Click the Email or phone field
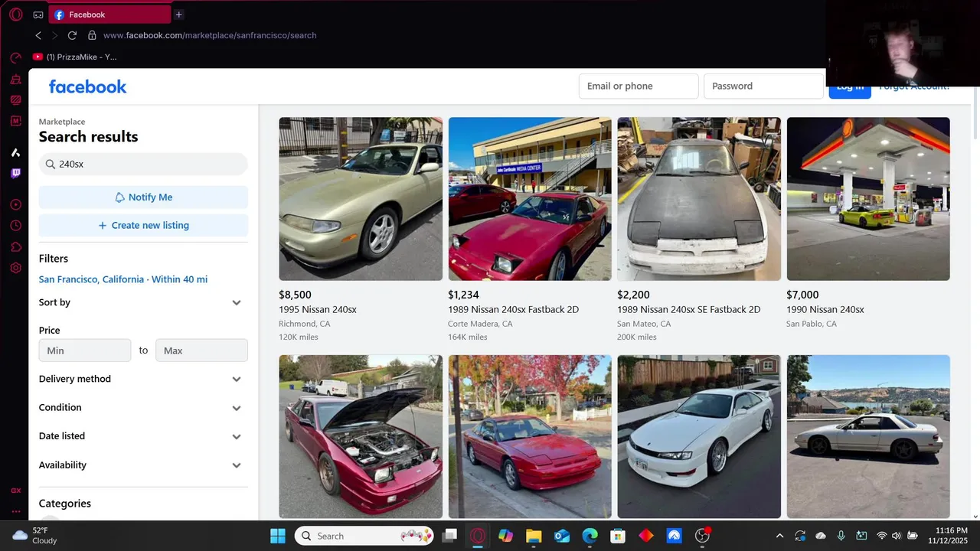Viewport: 980px width, 551px height. (x=639, y=86)
